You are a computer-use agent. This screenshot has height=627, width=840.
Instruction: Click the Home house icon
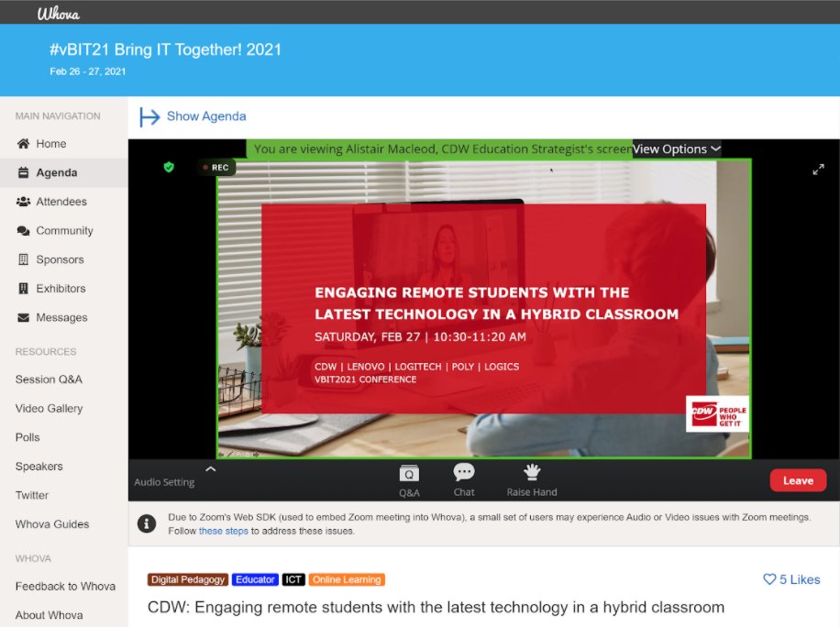point(23,143)
